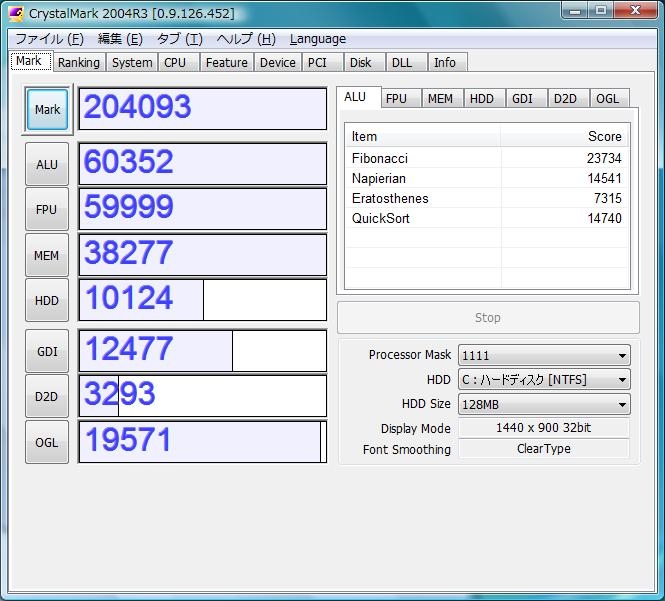
Task: Click the CrystalMark title bar app icon
Action: pos(15,12)
